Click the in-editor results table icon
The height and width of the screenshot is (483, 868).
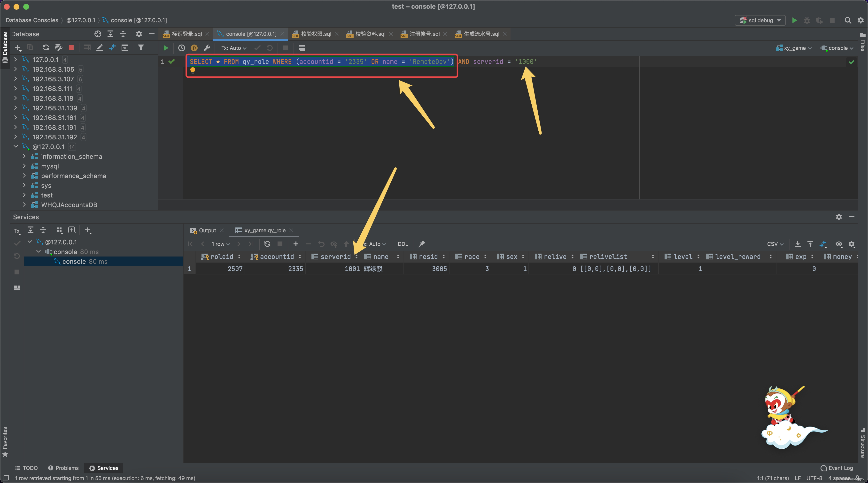click(302, 48)
